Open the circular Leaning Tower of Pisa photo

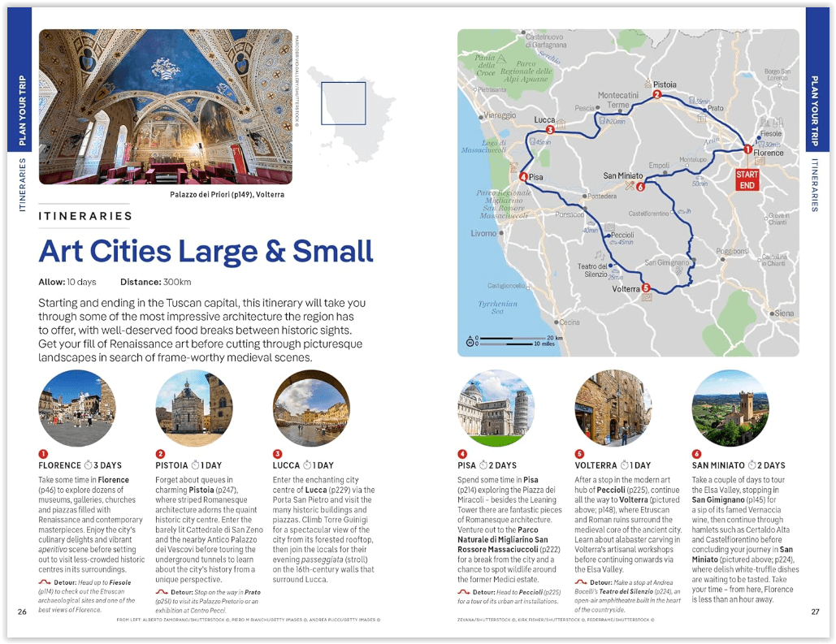496,408
